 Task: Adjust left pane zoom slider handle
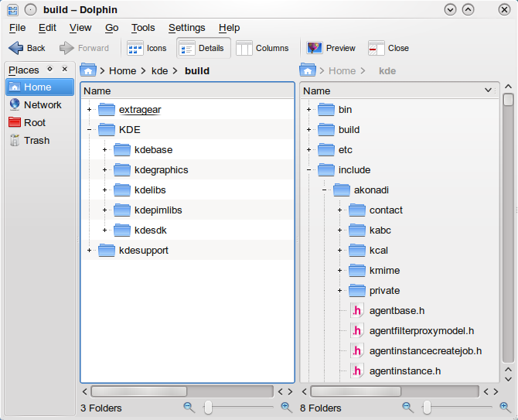tap(208, 408)
